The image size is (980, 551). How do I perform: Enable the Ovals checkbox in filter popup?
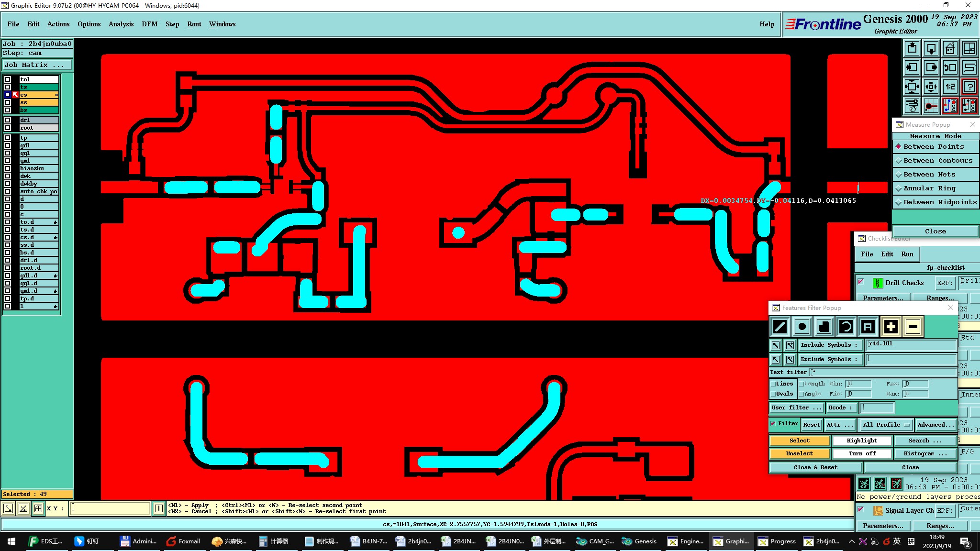pos(773,394)
